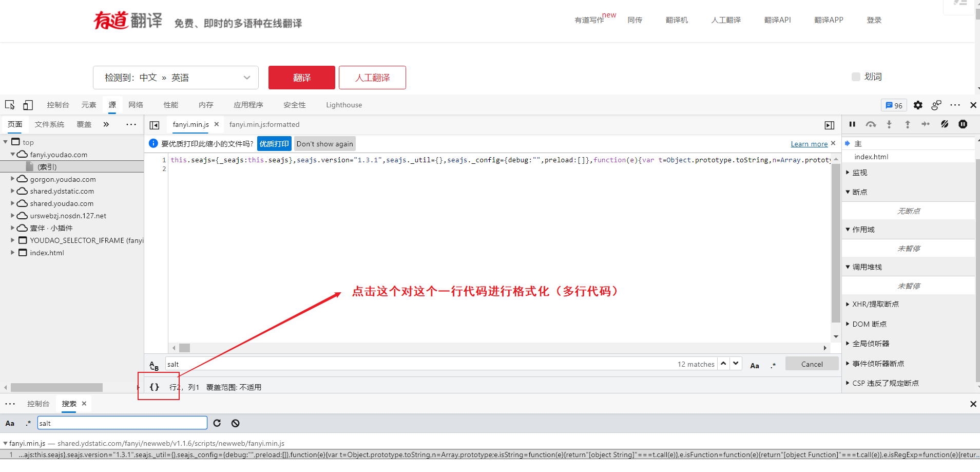
Task: Show more navigator tabs chevron
Action: click(x=106, y=124)
